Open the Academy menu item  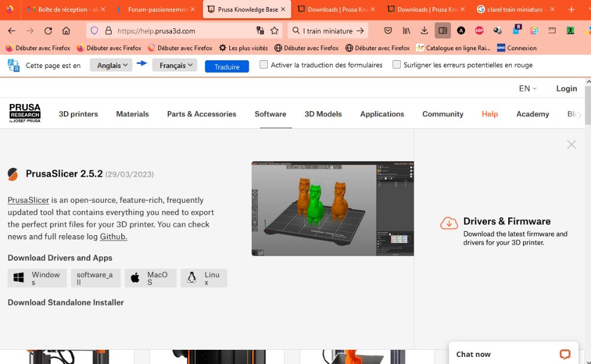pos(532,114)
